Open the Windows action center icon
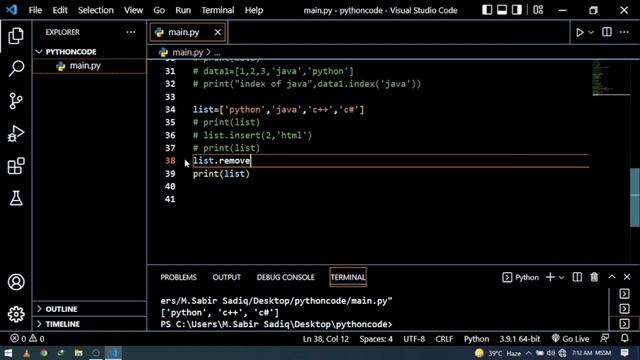The image size is (640, 360). tap(624, 353)
